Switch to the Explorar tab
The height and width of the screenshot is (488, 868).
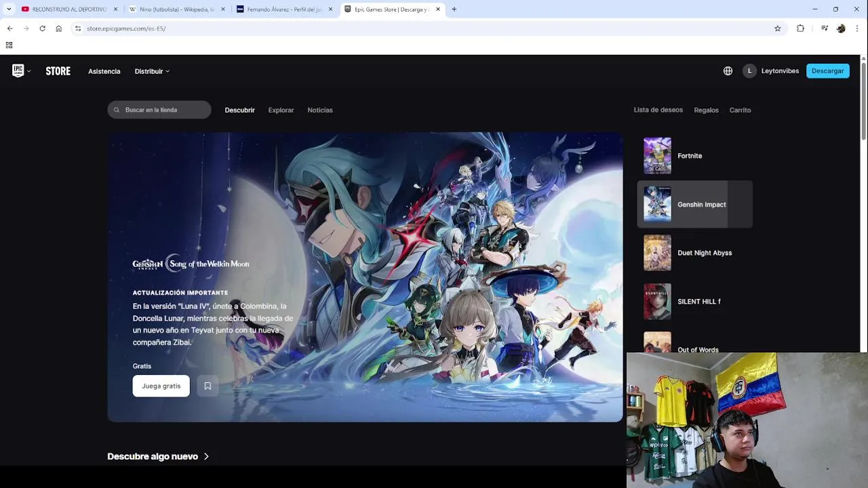point(281,110)
